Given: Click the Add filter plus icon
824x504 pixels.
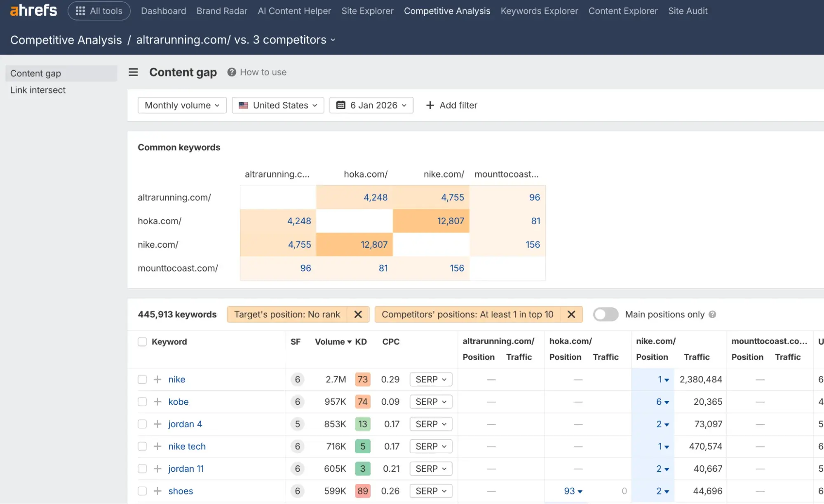Looking at the screenshot, I should [x=430, y=105].
